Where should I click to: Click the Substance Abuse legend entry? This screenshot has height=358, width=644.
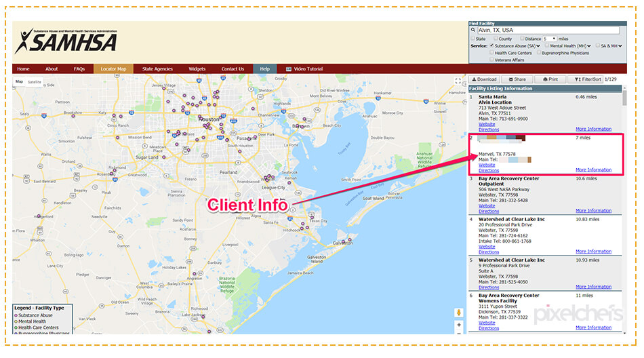click(33, 315)
